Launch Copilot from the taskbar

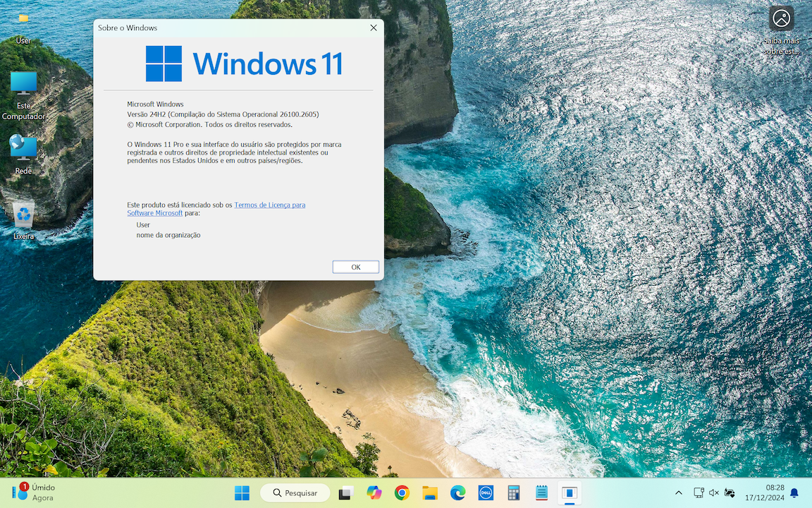pyautogui.click(x=374, y=493)
